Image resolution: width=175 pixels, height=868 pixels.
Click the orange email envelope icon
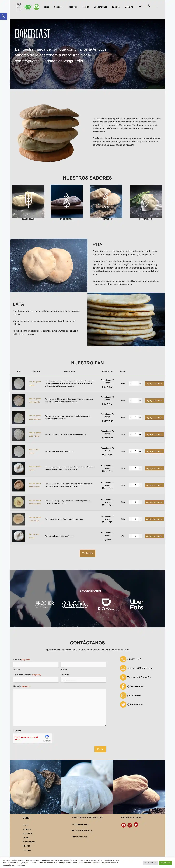(x=123, y=668)
